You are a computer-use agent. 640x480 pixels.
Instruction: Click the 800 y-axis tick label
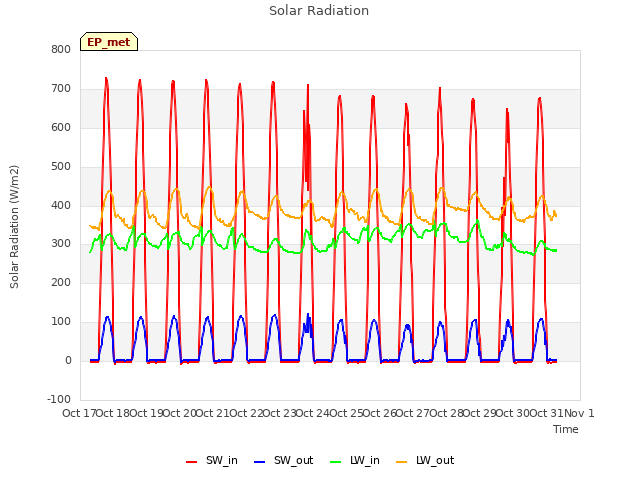tap(61, 49)
